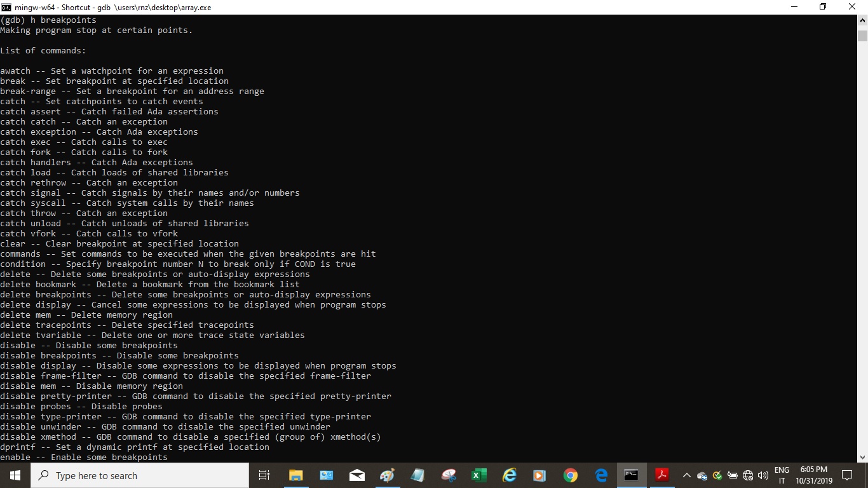Viewport: 868px width, 488px height.
Task: Click the 'disable probes' line
Action: [81, 407]
